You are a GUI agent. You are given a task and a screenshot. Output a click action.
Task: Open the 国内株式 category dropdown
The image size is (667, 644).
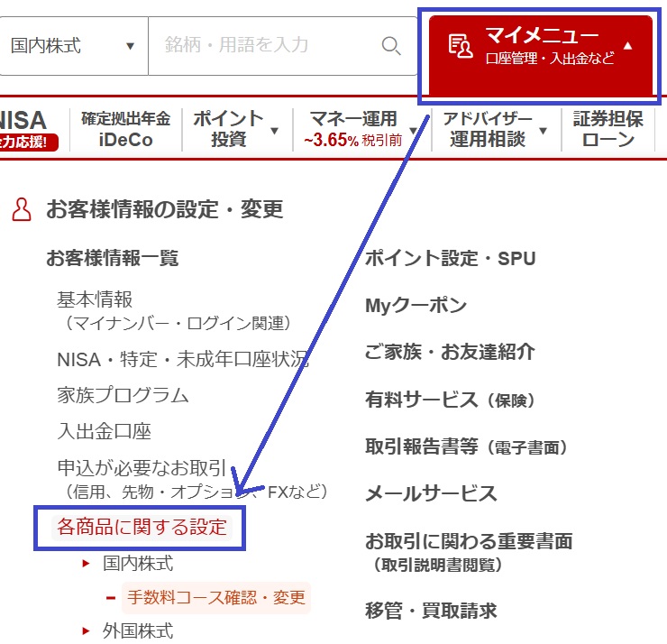[x=73, y=45]
